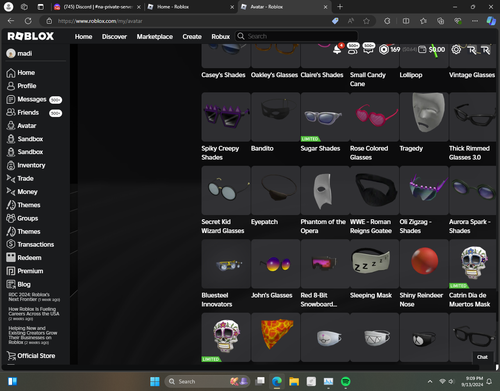Click the Roblox search field
This screenshot has width=500, height=391.
[297, 36]
